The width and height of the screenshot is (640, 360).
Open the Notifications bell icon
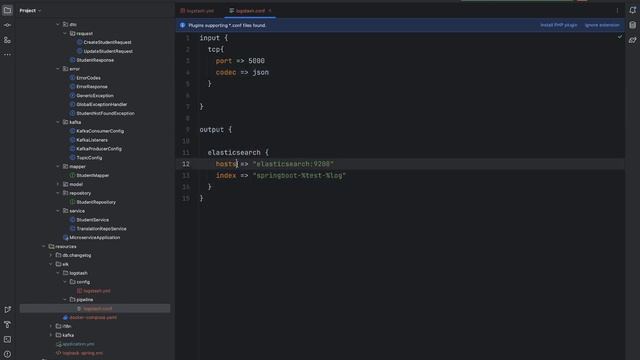[x=632, y=10]
